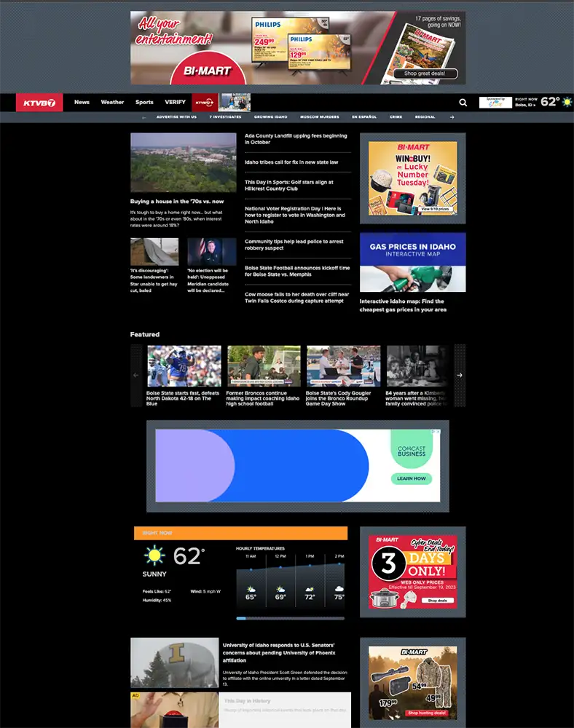
Task: Select 7 Investigates in subnav
Action: [x=225, y=117]
